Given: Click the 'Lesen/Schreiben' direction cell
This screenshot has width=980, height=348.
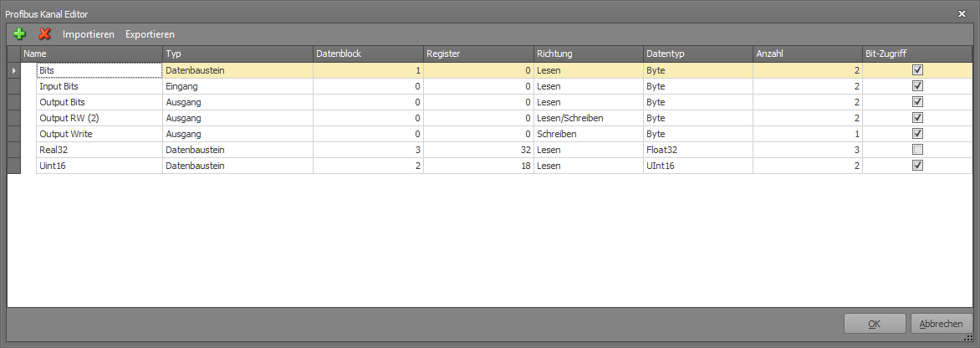Looking at the screenshot, I should 589,117.
